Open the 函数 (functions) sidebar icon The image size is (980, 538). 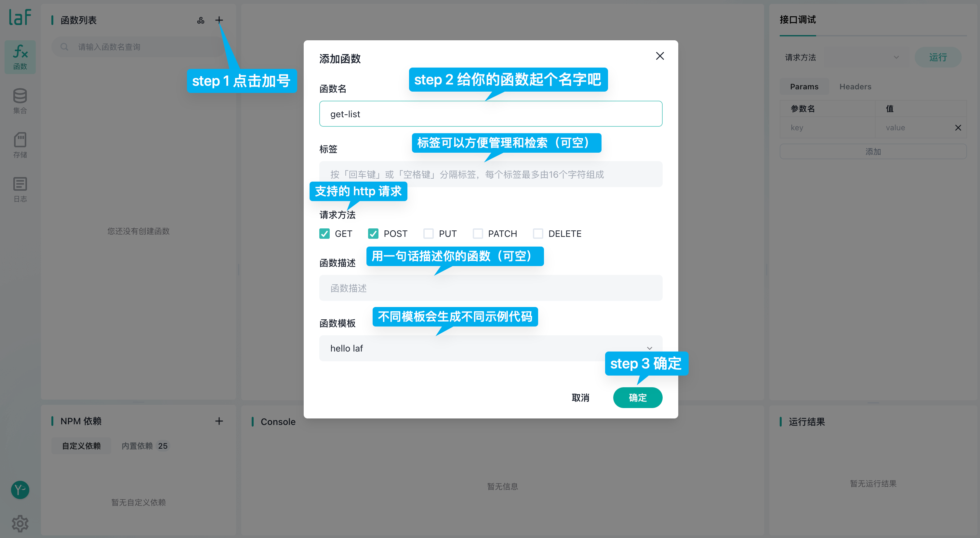[20, 57]
